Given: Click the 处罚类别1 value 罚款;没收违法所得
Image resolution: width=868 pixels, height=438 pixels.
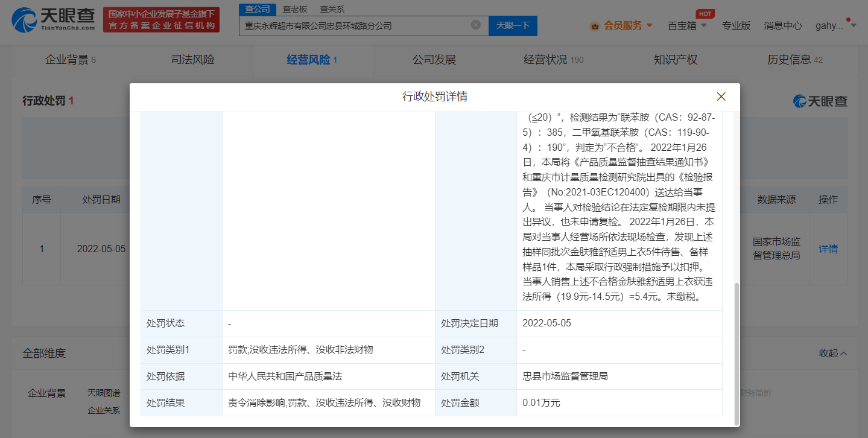Looking at the screenshot, I should (300, 350).
